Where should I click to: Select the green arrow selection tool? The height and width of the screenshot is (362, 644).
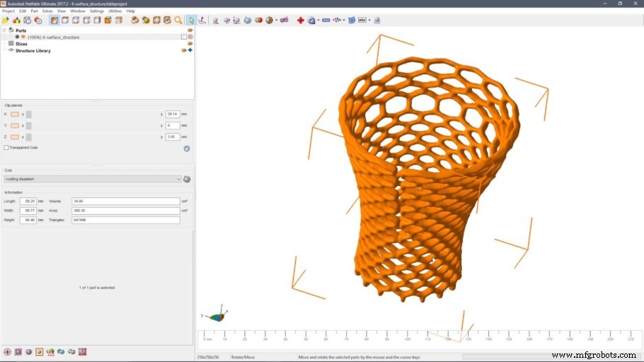(191, 20)
